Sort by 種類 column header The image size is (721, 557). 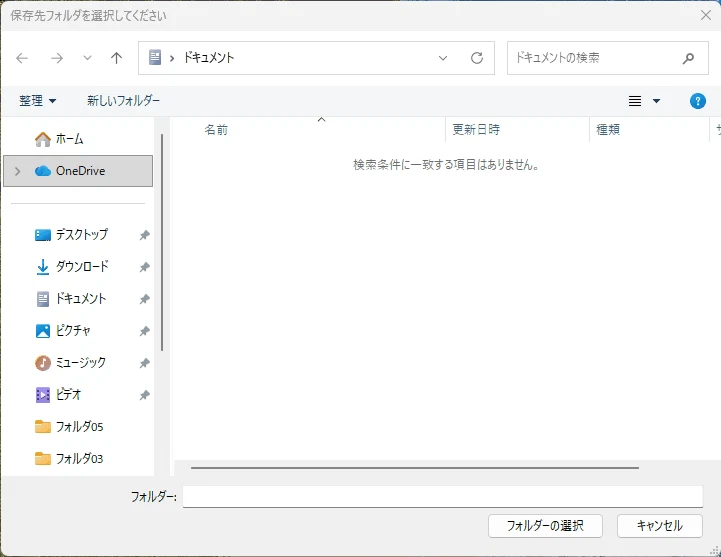608,130
